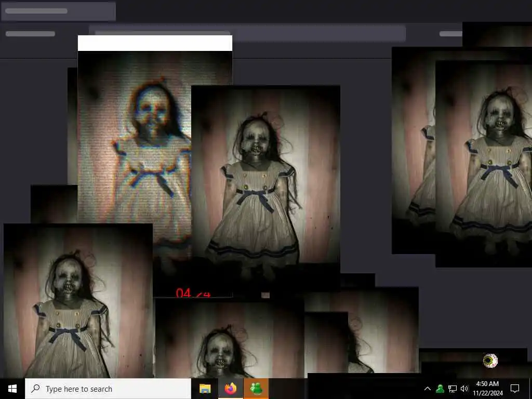This screenshot has height=399, width=532.
Task: Click the Type here to search box
Action: (108, 389)
